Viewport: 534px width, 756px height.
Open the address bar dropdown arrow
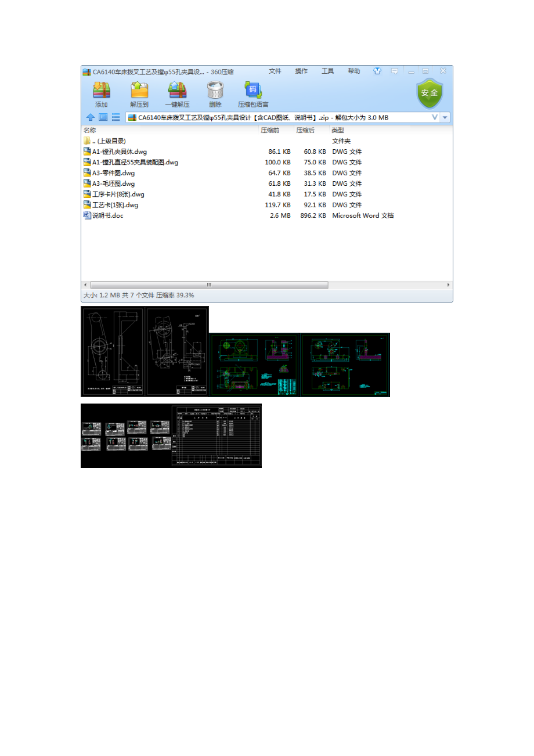pos(445,117)
